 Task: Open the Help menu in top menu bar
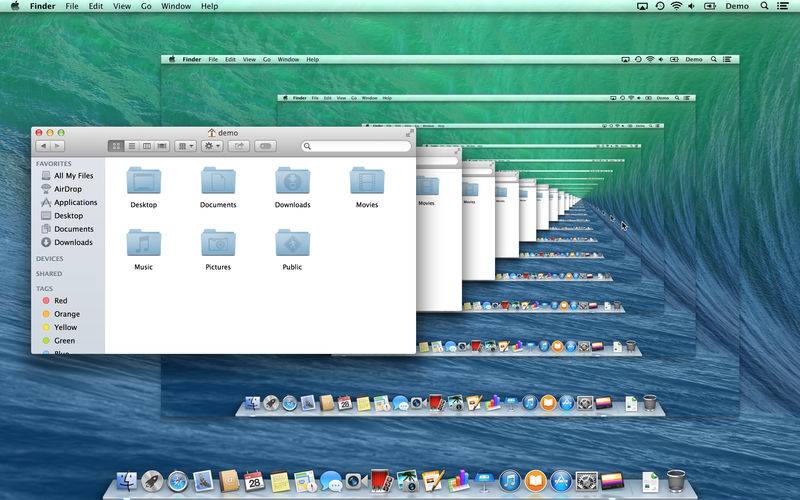tap(209, 6)
